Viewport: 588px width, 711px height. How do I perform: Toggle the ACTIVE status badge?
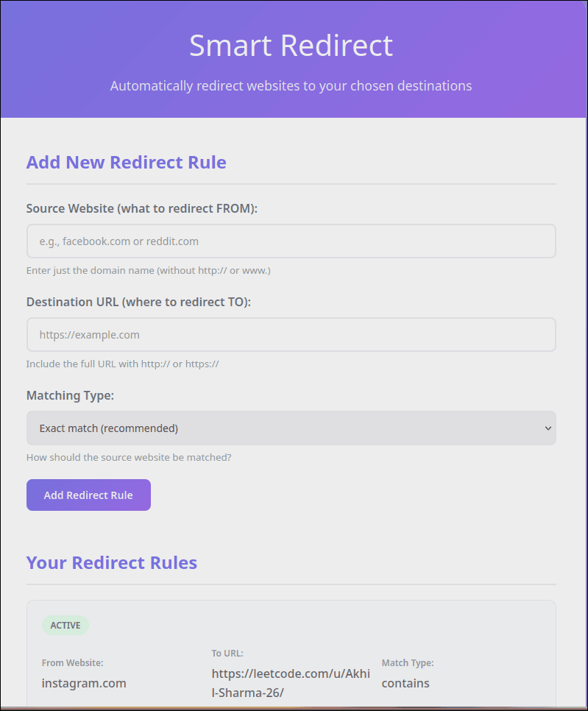click(x=65, y=625)
